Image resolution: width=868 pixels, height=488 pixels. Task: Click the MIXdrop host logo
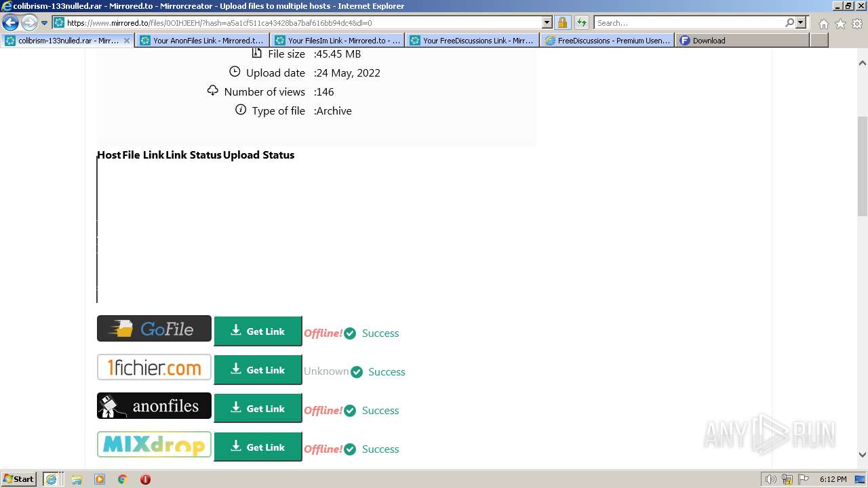pos(154,445)
